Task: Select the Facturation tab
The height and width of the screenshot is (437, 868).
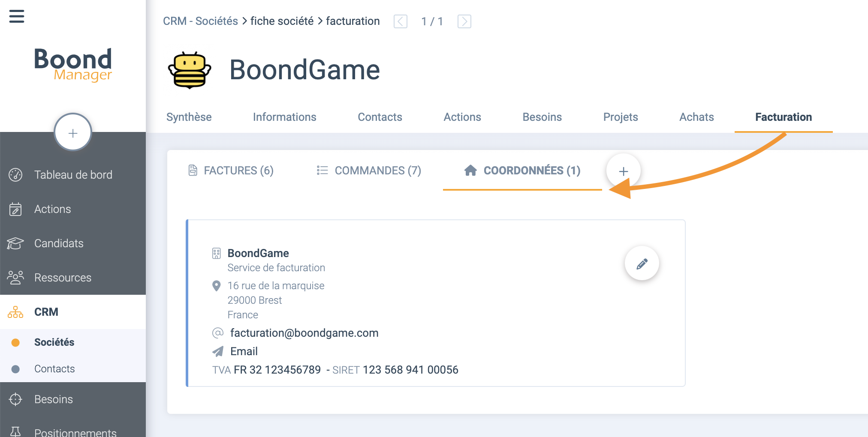Action: coord(784,117)
